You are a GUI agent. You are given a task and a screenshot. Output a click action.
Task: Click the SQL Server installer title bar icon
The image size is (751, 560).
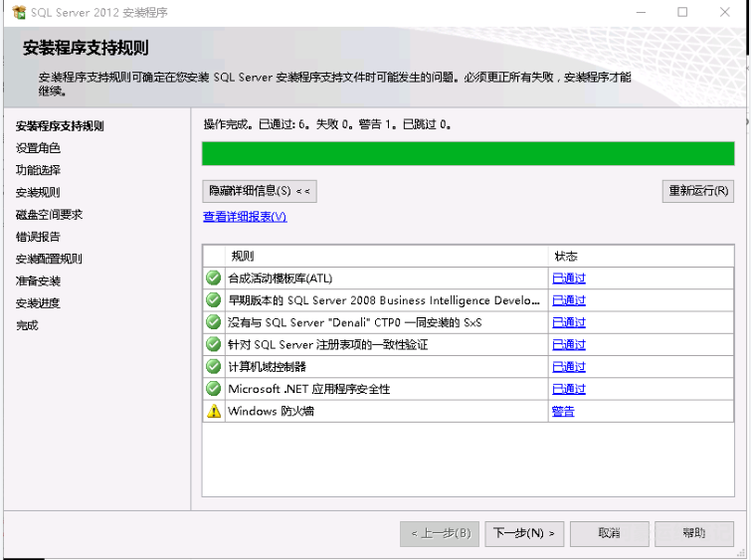(x=18, y=13)
